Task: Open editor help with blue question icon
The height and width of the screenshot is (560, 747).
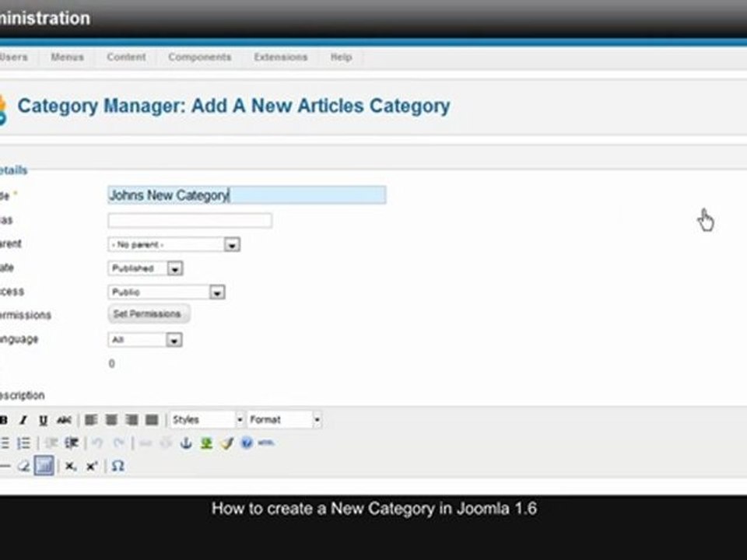Action: (247, 443)
